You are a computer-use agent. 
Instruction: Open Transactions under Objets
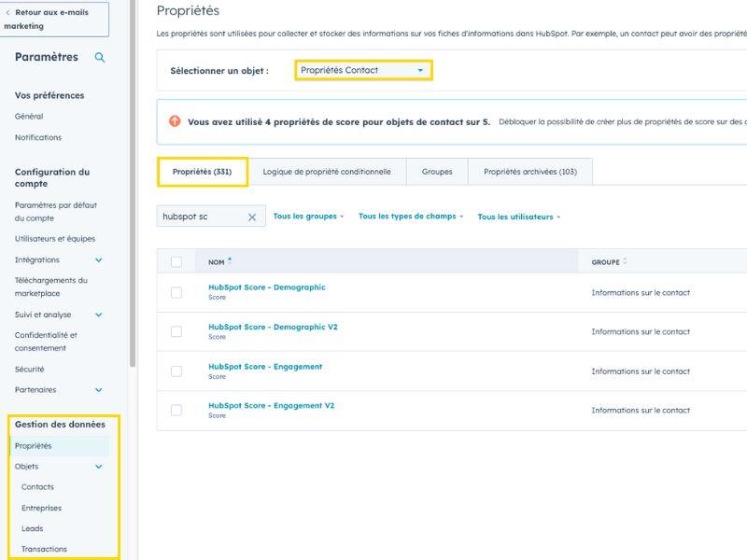click(x=44, y=549)
